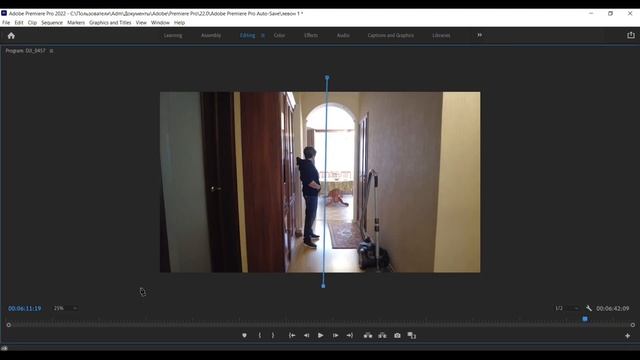The width and height of the screenshot is (640, 360).
Task: Switch to the Effects workspace
Action: tap(311, 36)
